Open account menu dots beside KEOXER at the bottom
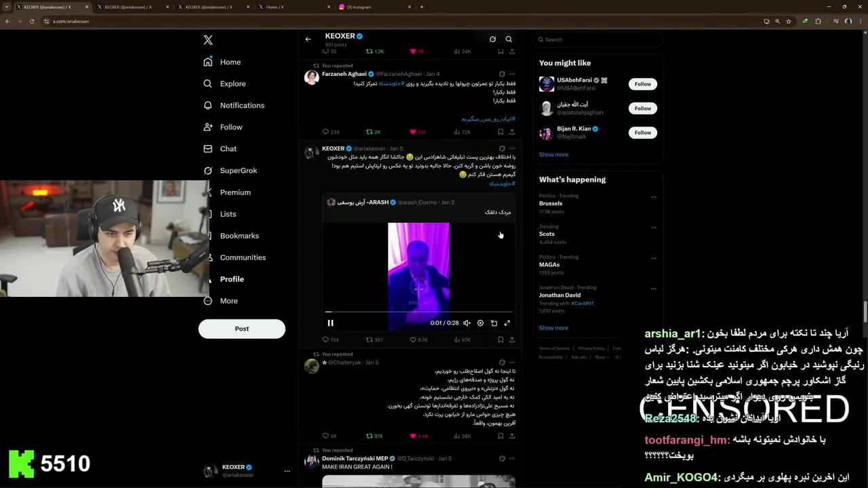 [287, 470]
